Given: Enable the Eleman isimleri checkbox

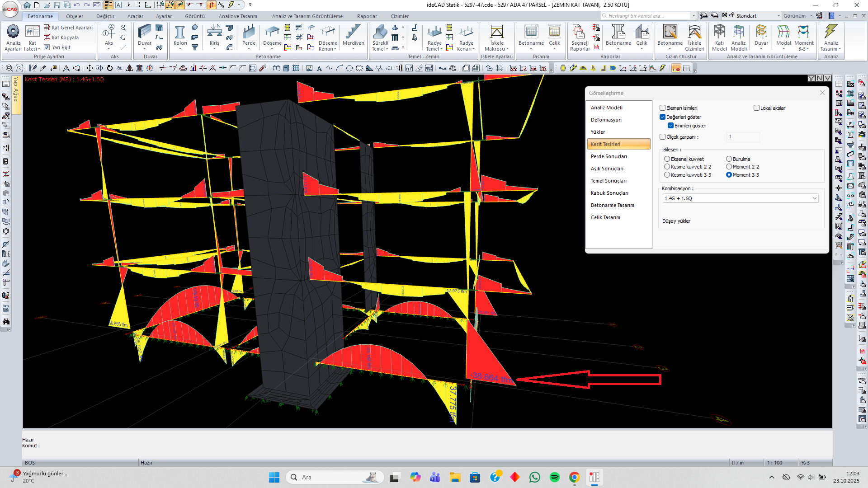Looking at the screenshot, I should (662, 108).
